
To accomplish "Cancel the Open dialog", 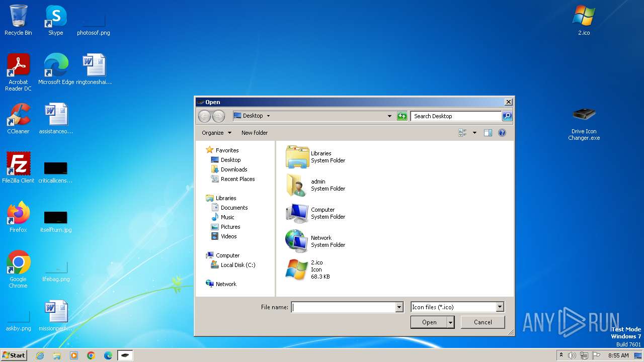I will 483,322.
